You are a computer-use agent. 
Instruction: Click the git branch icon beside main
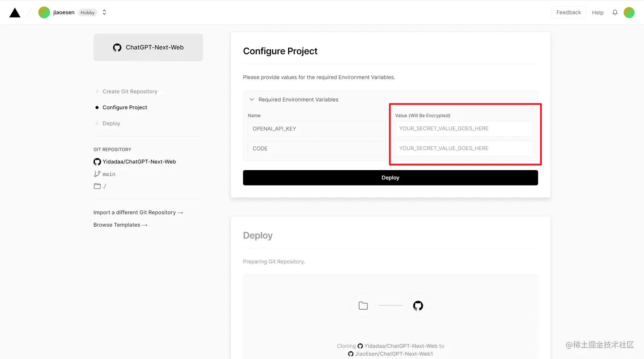(97, 174)
